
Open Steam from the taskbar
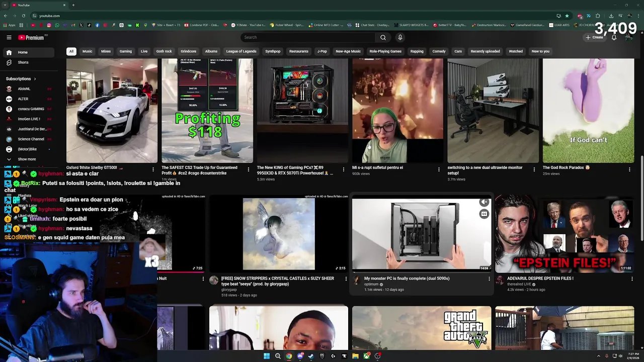pyautogui.click(x=311, y=356)
